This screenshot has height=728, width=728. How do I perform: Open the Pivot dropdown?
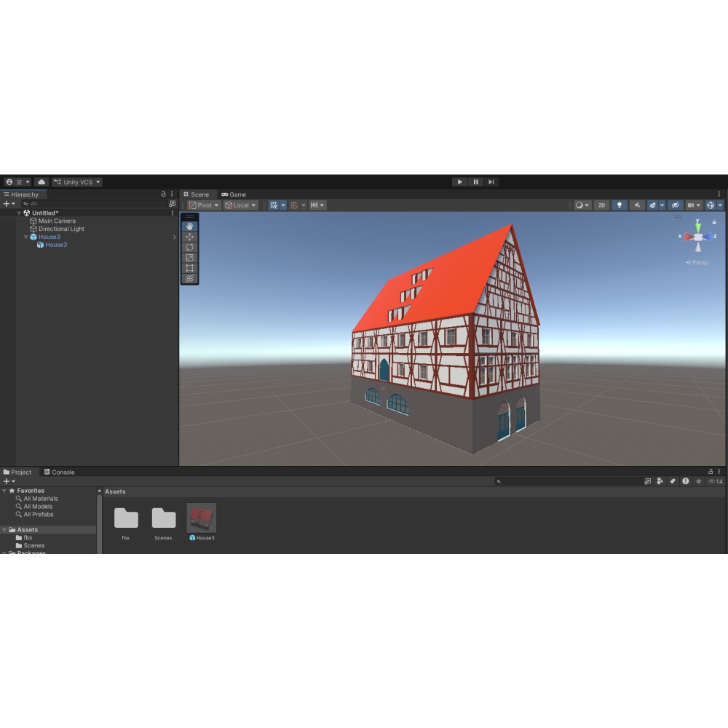pos(204,205)
